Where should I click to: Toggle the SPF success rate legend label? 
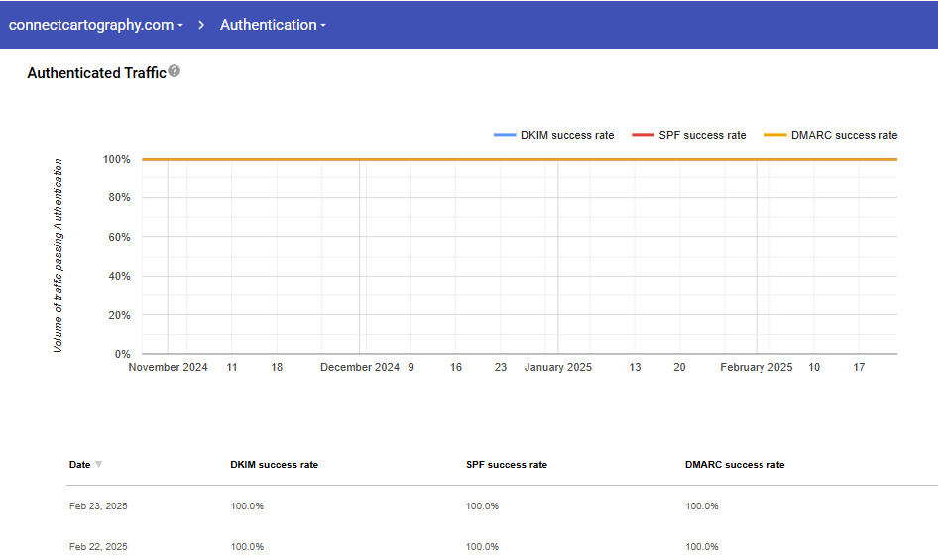click(702, 135)
